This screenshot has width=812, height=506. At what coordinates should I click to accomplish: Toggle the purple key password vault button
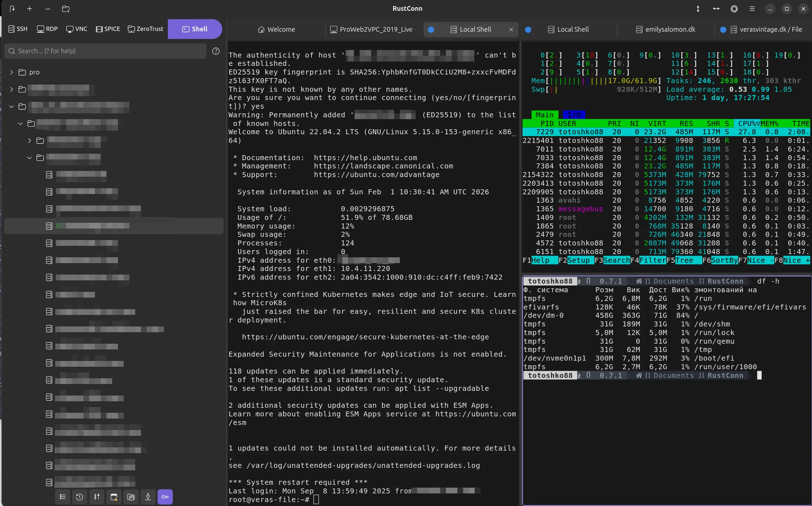pyautogui.click(x=165, y=497)
